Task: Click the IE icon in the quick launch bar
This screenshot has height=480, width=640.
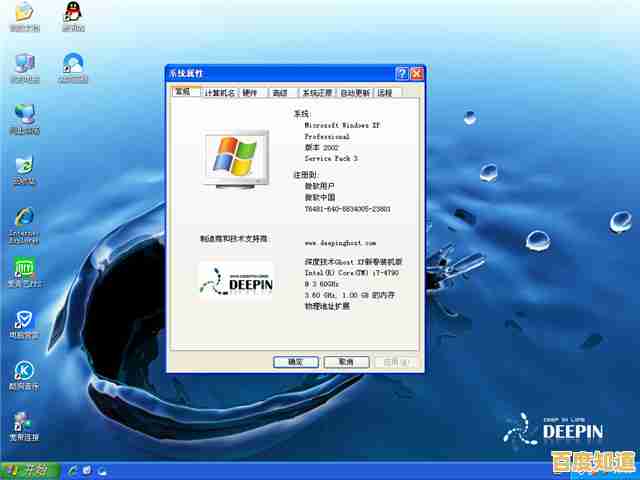Action: click(71, 469)
